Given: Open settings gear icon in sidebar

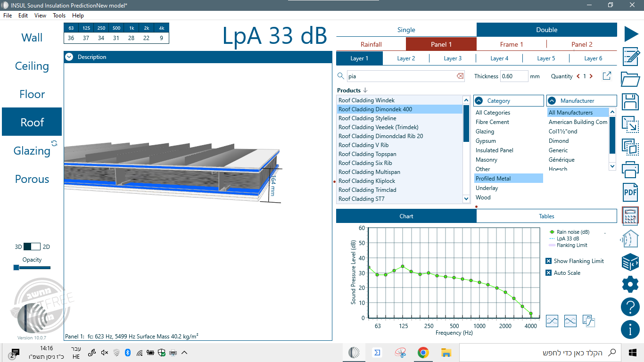Looking at the screenshot, I should (x=630, y=284).
